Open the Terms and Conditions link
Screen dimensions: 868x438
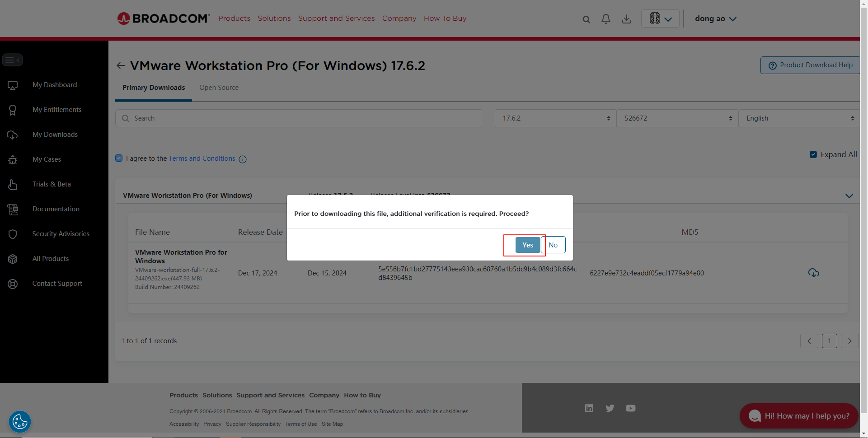[202, 158]
